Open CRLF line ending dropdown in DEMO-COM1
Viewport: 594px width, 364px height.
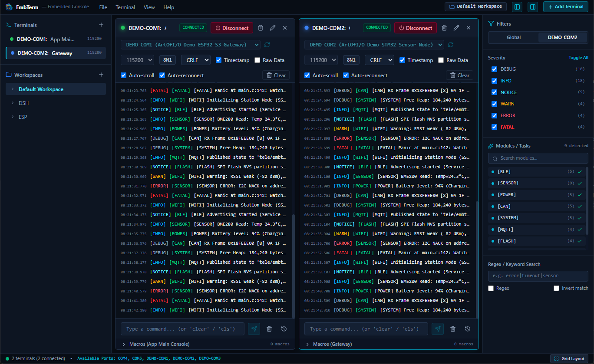click(195, 60)
